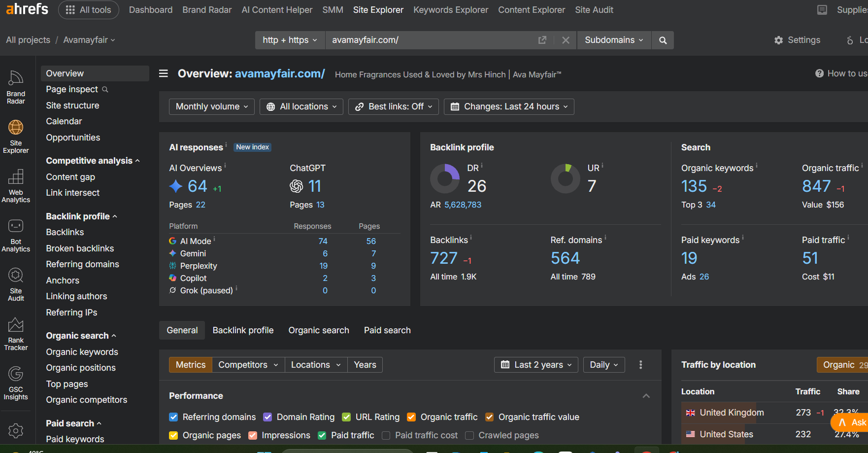Open Brand Radar from the left sidebar
The width and height of the screenshot is (868, 453).
click(16, 87)
